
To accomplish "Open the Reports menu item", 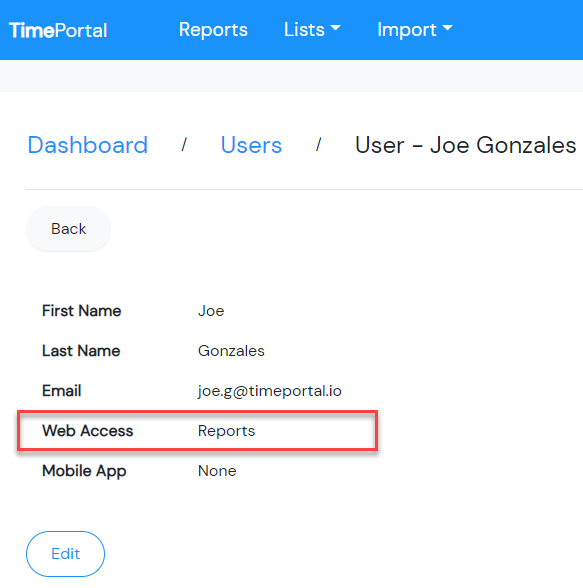I will pyautogui.click(x=213, y=30).
